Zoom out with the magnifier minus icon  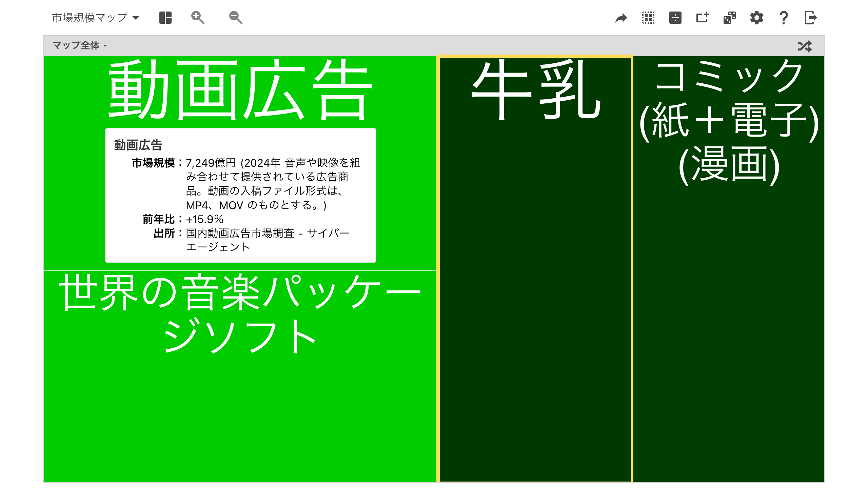[236, 18]
